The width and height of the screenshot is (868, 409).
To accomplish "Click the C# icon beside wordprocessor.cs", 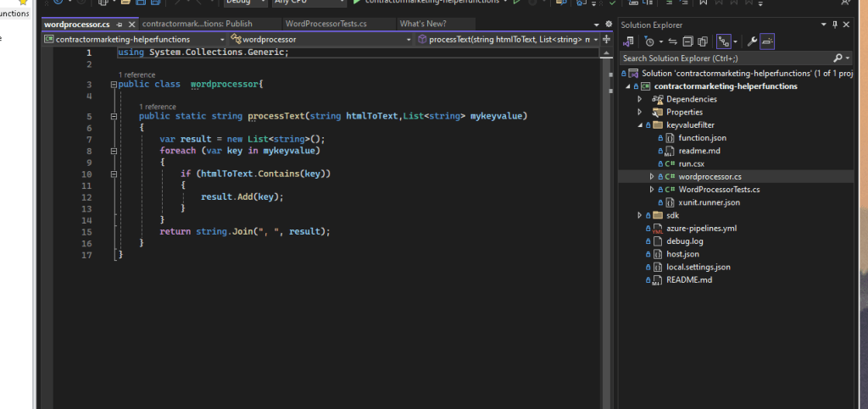I will pyautogui.click(x=670, y=176).
